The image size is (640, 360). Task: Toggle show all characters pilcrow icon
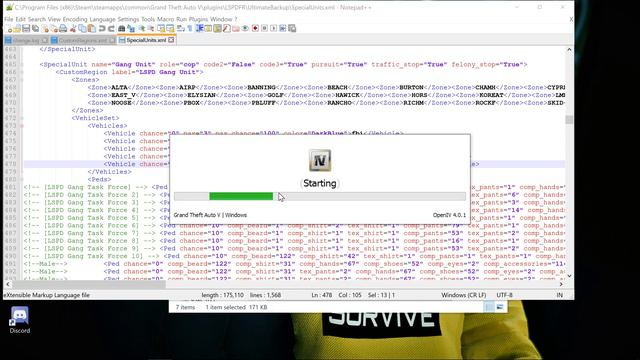tap(190, 29)
